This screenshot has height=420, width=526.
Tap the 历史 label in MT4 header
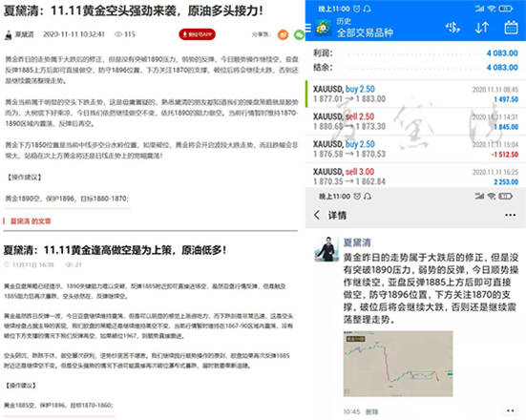(x=344, y=21)
